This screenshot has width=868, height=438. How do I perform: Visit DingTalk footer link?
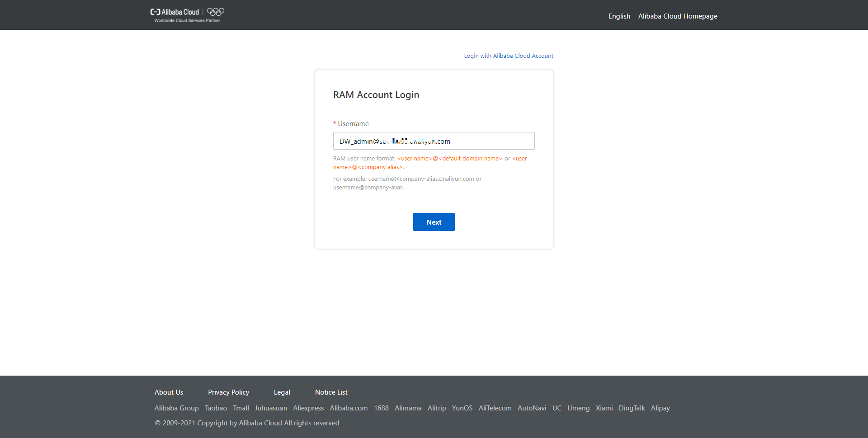[x=632, y=408]
